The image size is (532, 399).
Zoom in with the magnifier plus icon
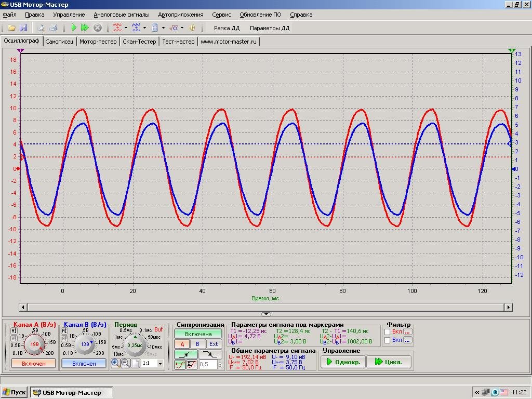click(x=115, y=363)
